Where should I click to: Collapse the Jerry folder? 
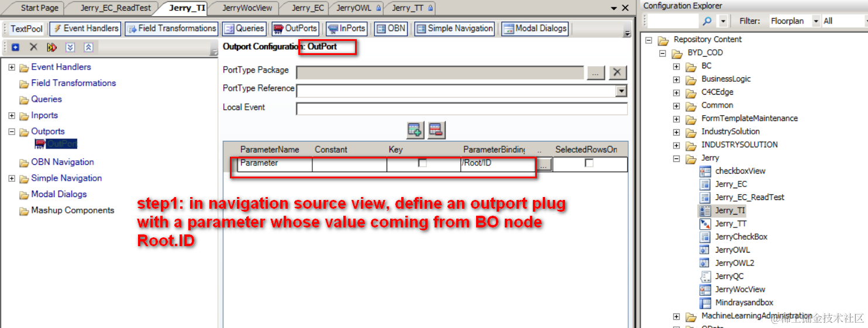677,158
